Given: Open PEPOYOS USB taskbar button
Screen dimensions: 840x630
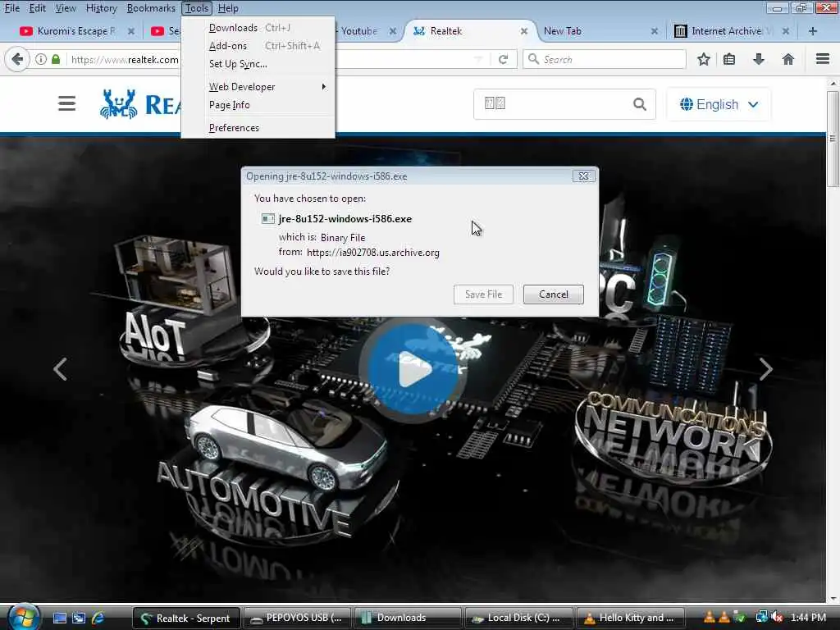Looking at the screenshot, I should pyautogui.click(x=296, y=618).
